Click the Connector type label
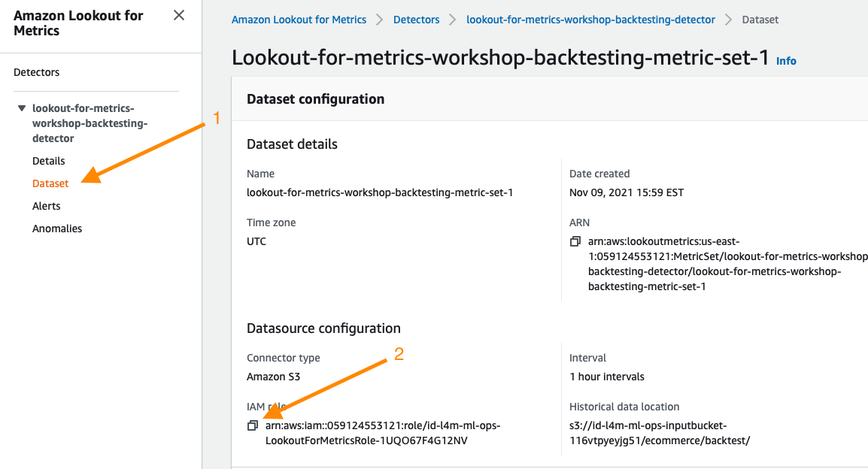This screenshot has height=469, width=868. [284, 359]
